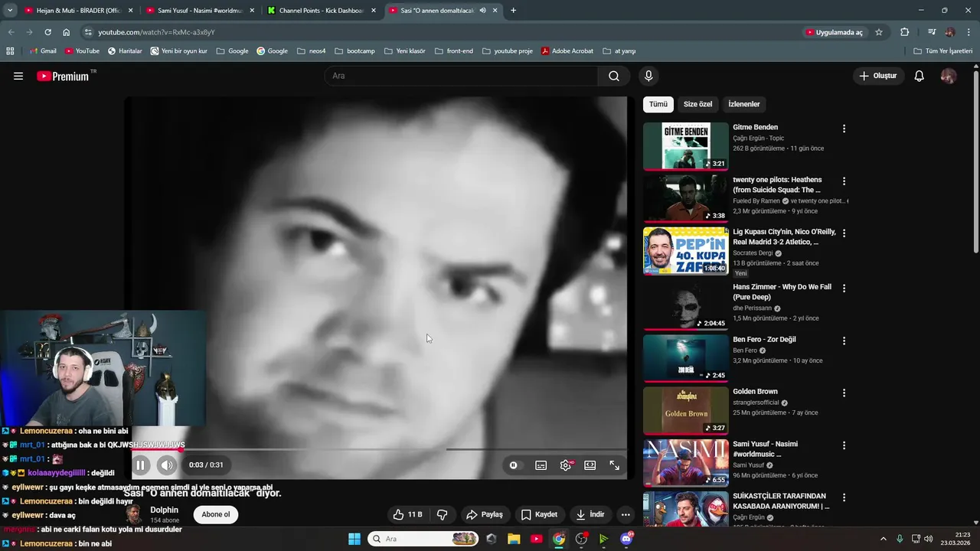Focus the YouTube Ara search field
The width and height of the screenshot is (980, 551).
pyautogui.click(x=461, y=76)
